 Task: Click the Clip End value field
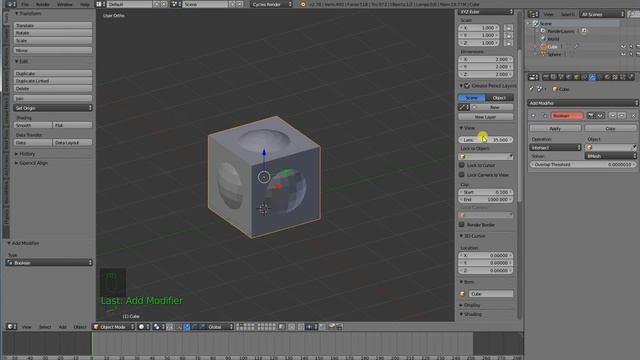[x=485, y=200]
